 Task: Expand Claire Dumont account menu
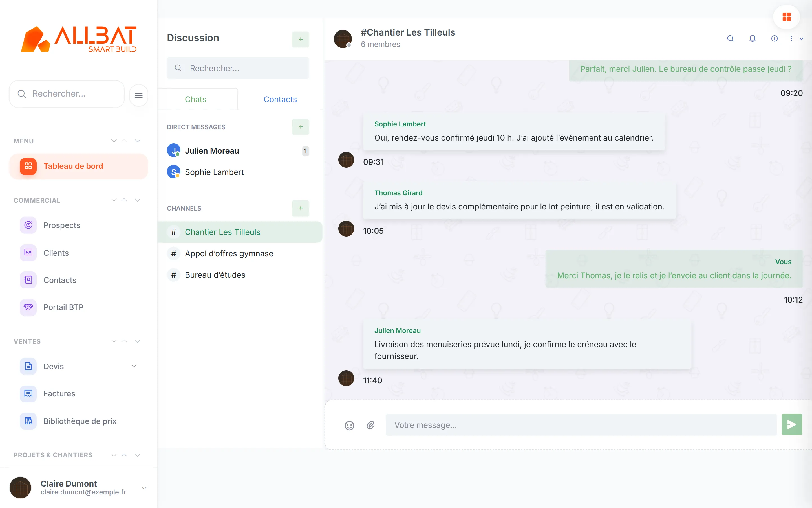point(144,487)
